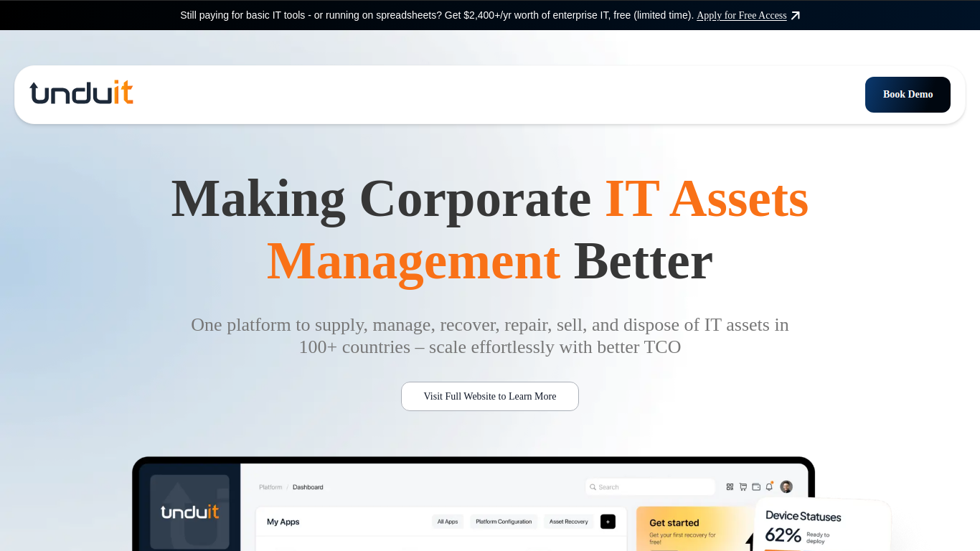Open the Apply for Free Access link

point(742,16)
